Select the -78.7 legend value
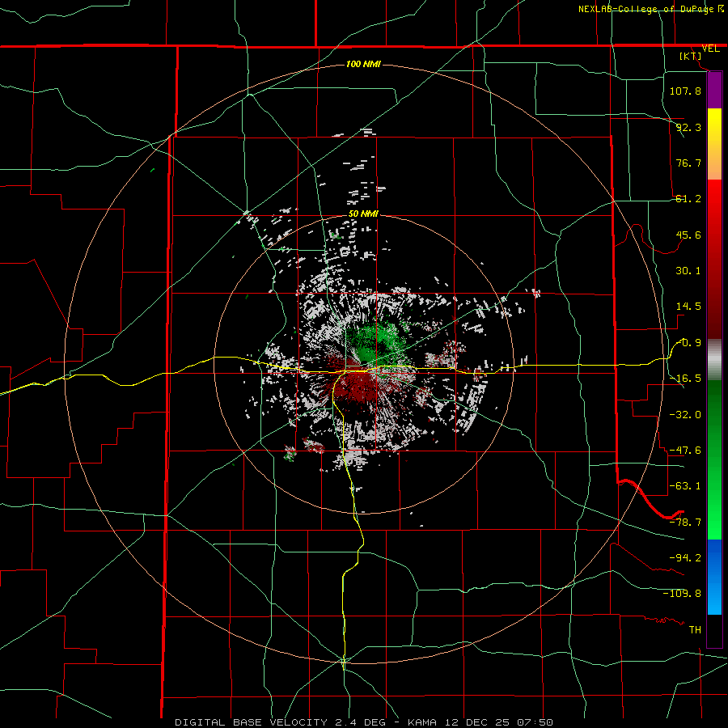This screenshot has height=728, width=728. coord(685,523)
